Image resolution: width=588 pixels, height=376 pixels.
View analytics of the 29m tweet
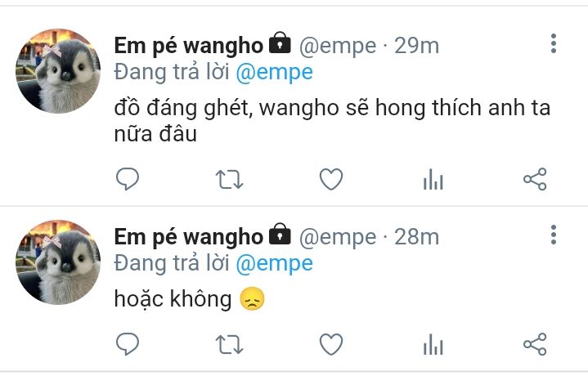(x=433, y=179)
